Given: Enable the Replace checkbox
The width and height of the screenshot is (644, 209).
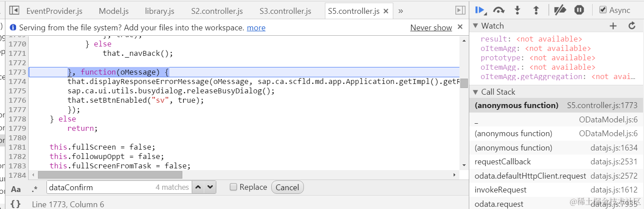Looking at the screenshot, I should [x=233, y=187].
